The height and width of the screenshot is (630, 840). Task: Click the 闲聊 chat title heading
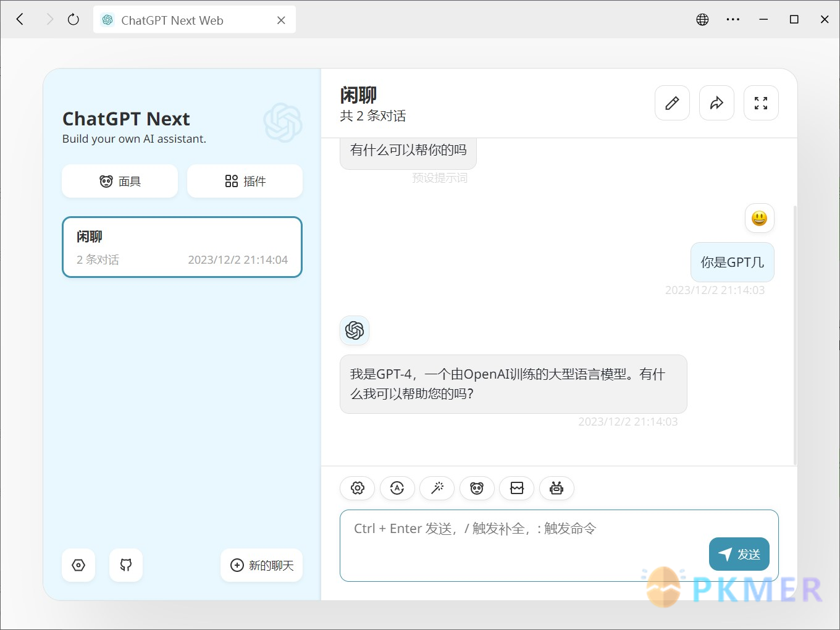[358, 95]
